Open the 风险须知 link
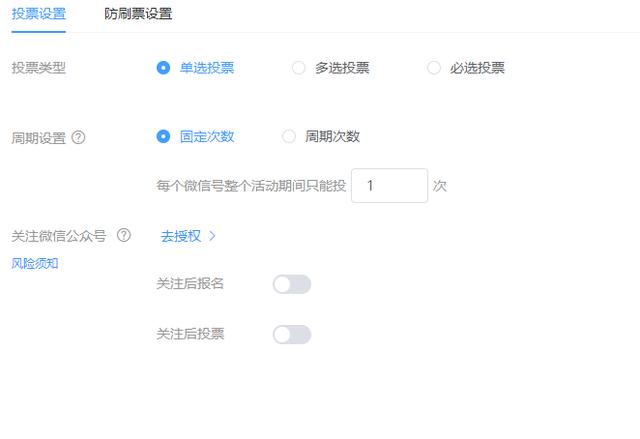The image size is (640, 439). tap(35, 263)
